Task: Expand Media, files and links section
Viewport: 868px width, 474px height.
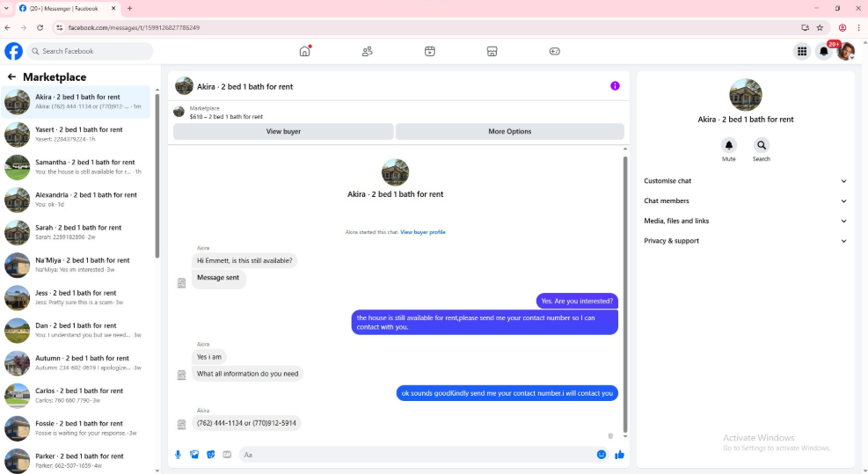Action: pos(745,221)
